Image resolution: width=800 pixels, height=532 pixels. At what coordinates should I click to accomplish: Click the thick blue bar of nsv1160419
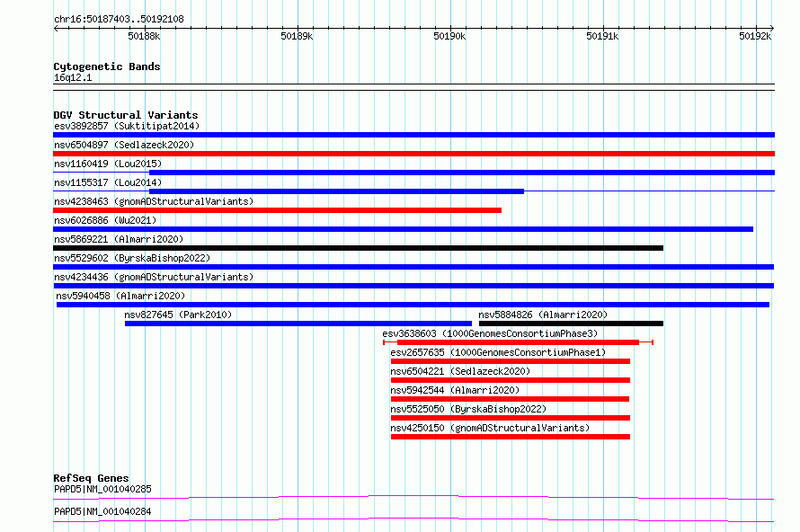462,173
